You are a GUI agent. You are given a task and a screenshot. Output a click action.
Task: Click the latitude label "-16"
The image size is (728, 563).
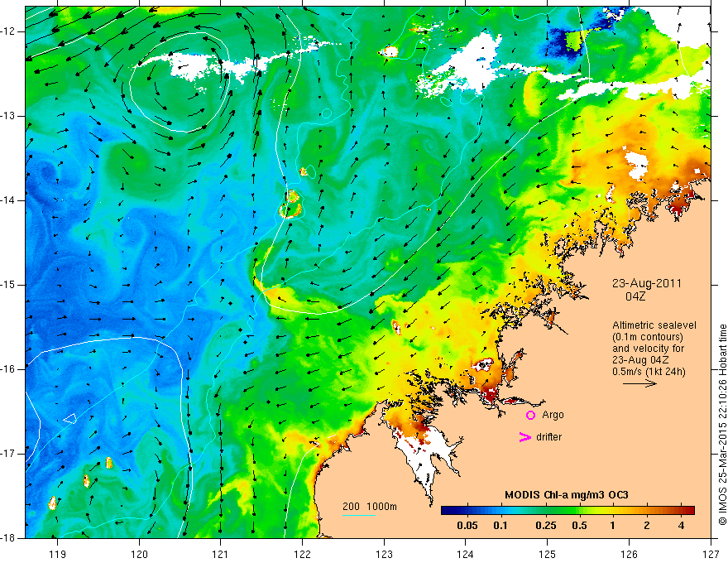tap(9, 369)
